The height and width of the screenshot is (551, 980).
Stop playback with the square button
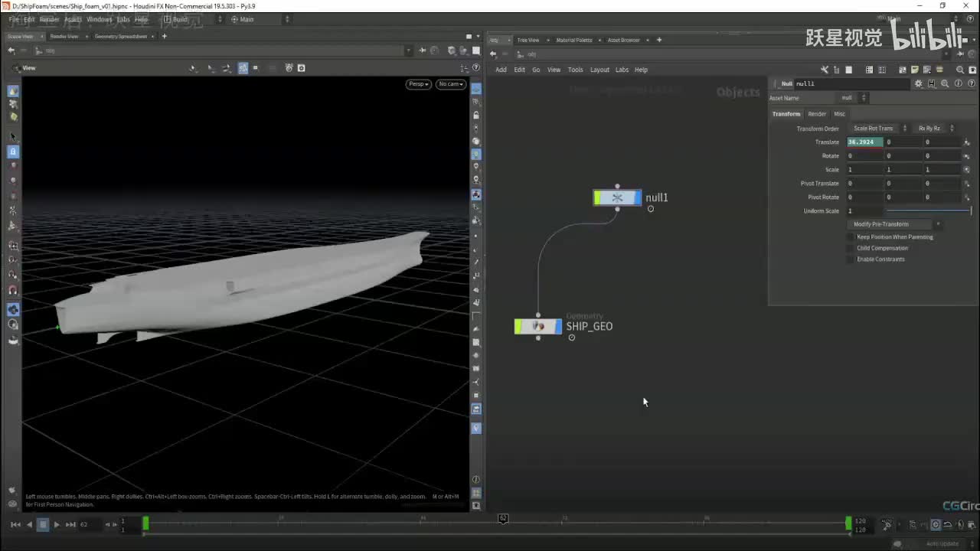[43, 524]
